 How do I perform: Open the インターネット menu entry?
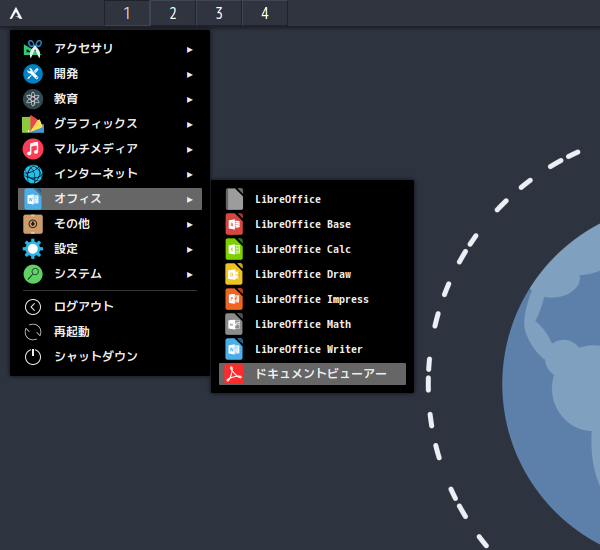click(110, 174)
